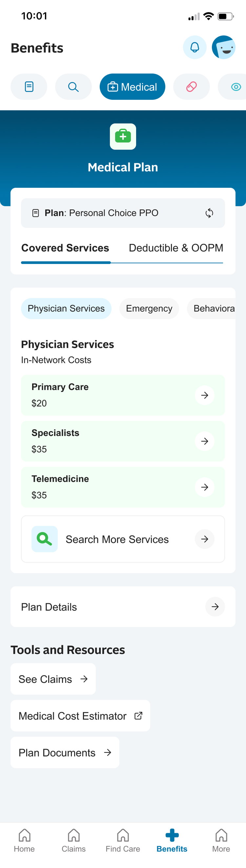The height and width of the screenshot is (868, 246).
Task: Open See Claims link
Action: [53, 679]
